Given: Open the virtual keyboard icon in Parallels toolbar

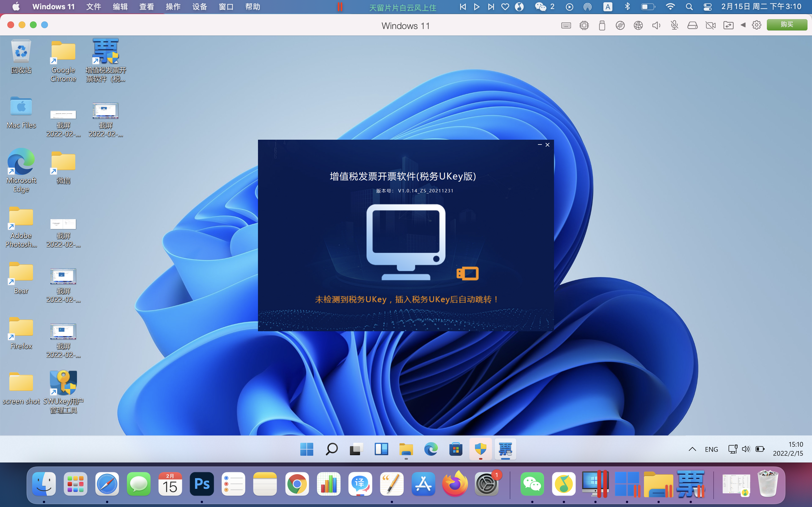Looking at the screenshot, I should tap(566, 25).
